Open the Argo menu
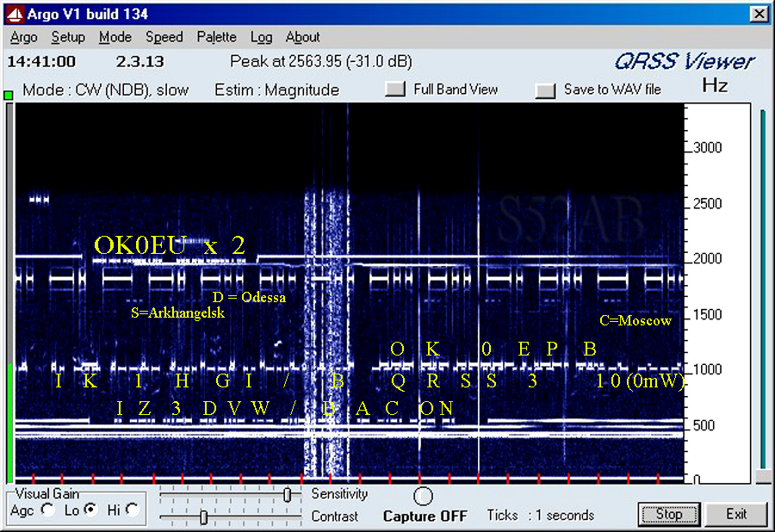This screenshot has width=775, height=532. point(24,37)
